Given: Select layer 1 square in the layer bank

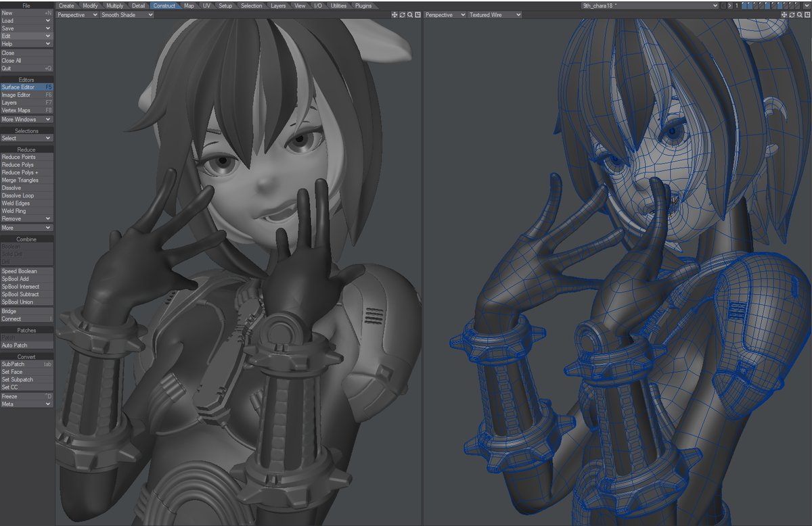Looking at the screenshot, I should point(744,5).
